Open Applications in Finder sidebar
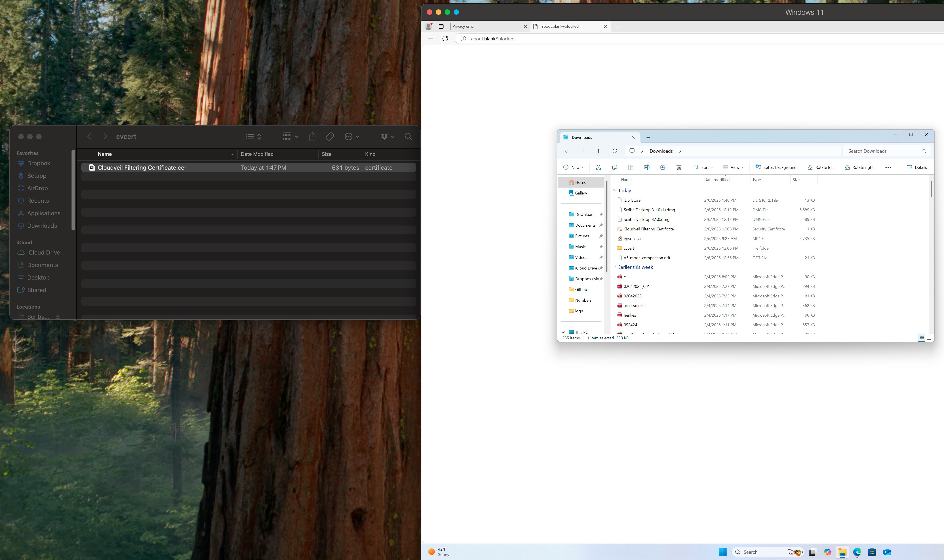This screenshot has width=944, height=560. [43, 213]
